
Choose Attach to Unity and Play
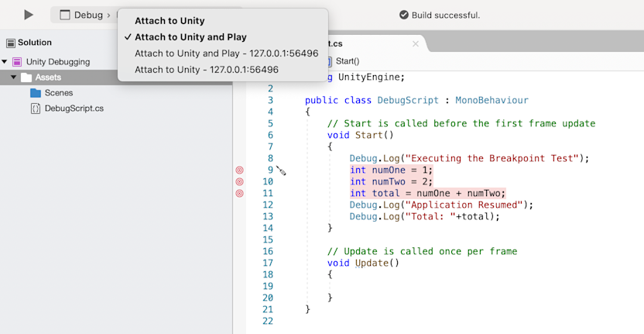[190, 37]
